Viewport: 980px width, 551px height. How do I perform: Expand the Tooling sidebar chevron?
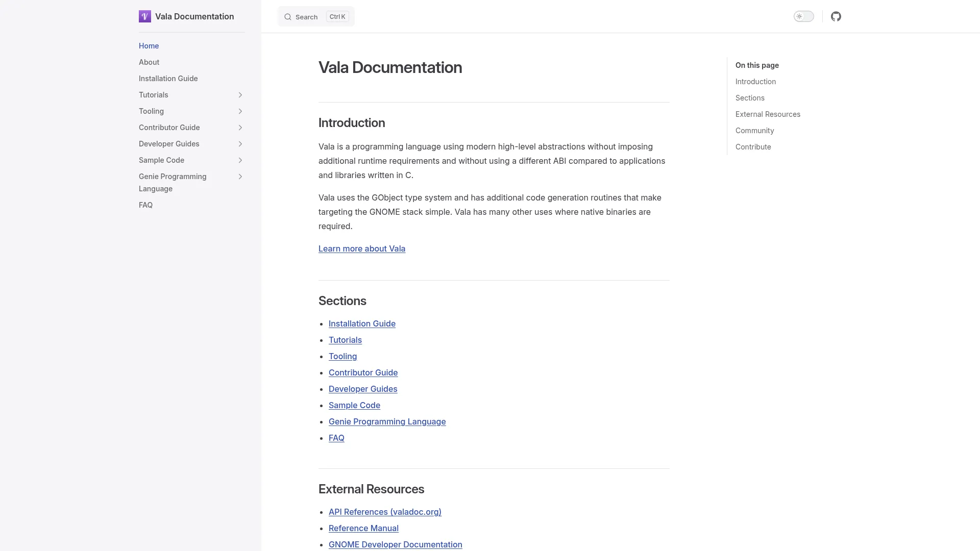[240, 111]
